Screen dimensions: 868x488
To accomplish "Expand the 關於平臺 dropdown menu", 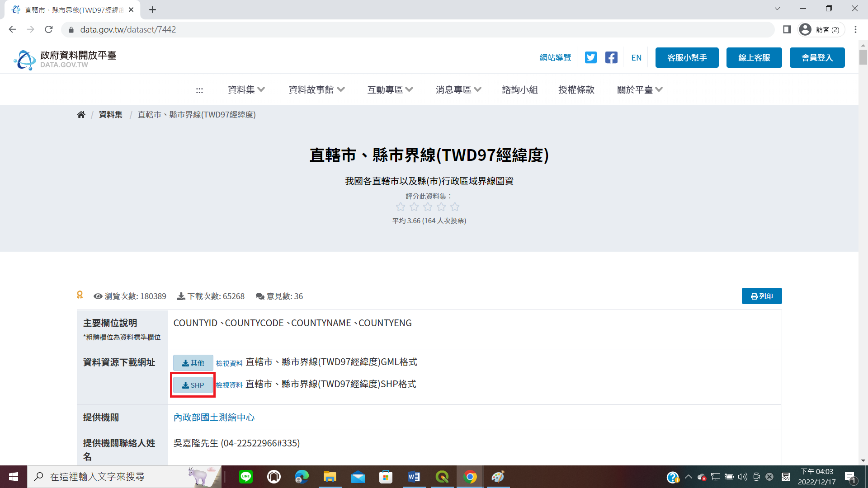I will coord(640,90).
